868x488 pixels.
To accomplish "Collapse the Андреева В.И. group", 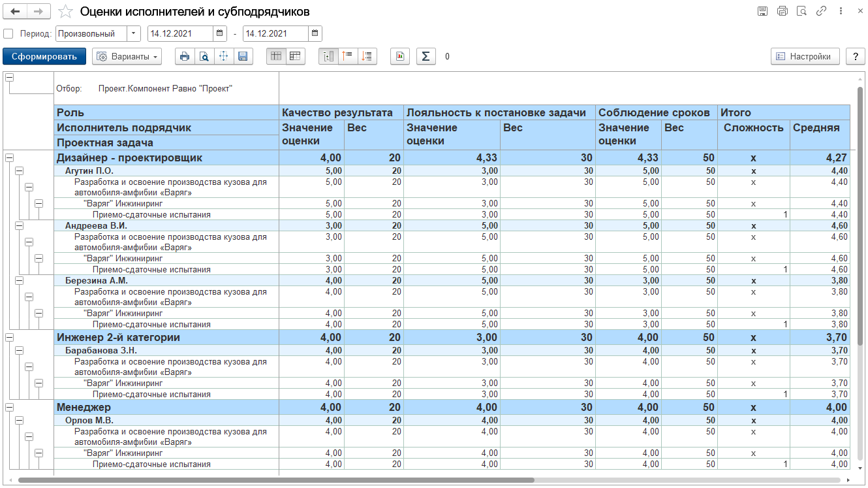I will point(19,225).
